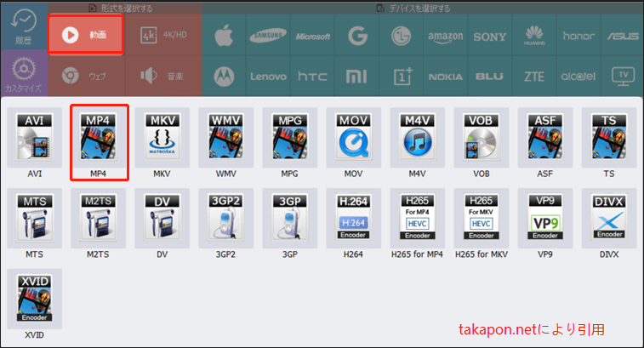Switch to the 4K/HD category
Image resolution: width=644 pixels, height=348 pixels.
click(163, 35)
